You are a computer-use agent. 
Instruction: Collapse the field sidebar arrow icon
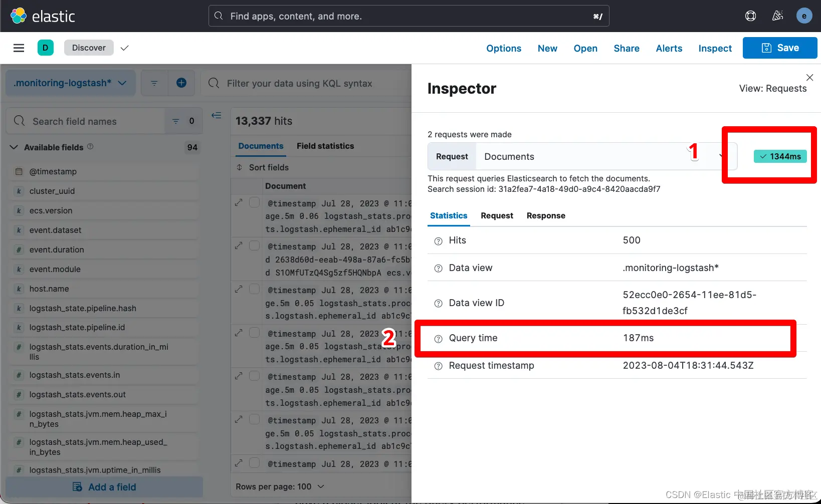(216, 115)
